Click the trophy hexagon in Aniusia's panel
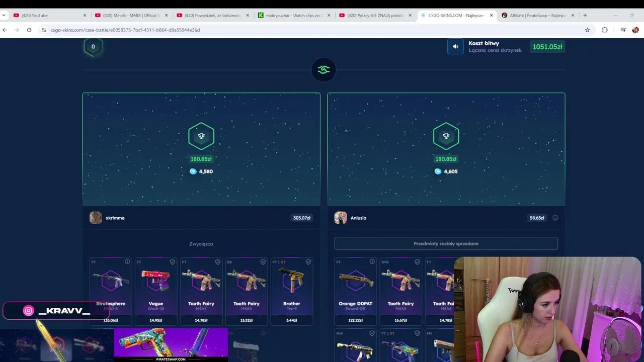 pos(446,136)
